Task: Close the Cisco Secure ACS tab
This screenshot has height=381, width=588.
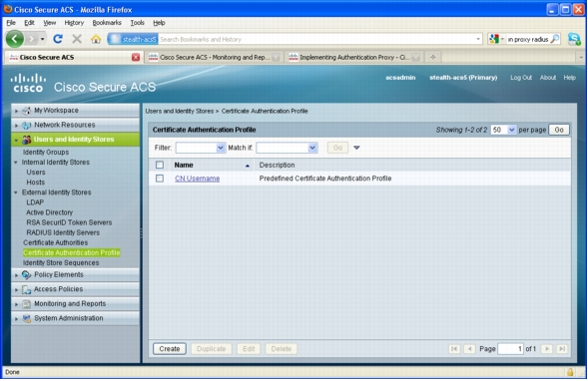Action: (136, 57)
